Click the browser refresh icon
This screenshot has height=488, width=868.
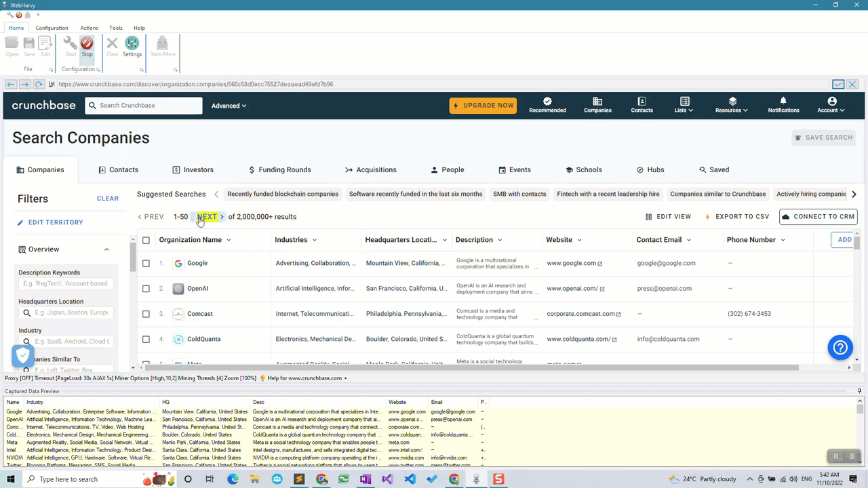[39, 84]
